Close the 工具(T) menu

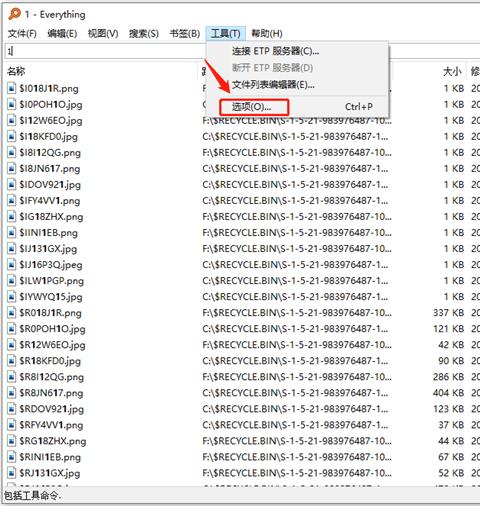coord(226,33)
